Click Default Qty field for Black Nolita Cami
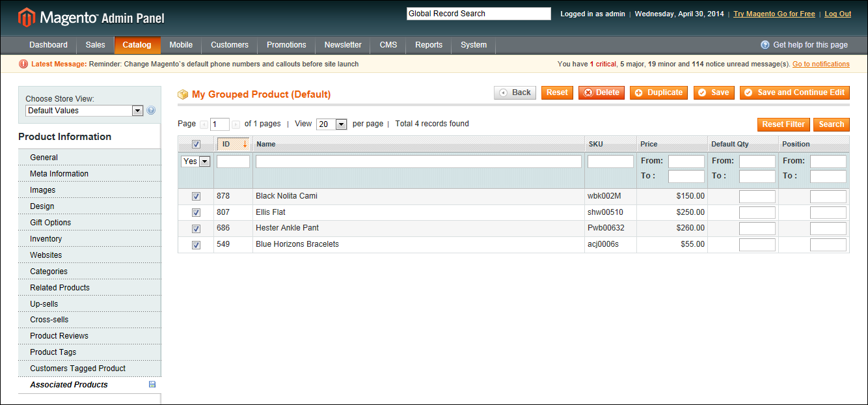Screen dimensions: 868x405 (757, 197)
